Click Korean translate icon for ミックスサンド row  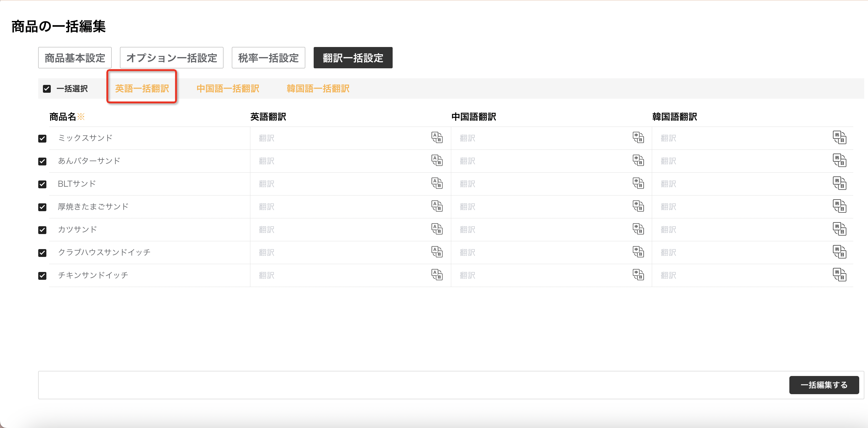tap(839, 138)
